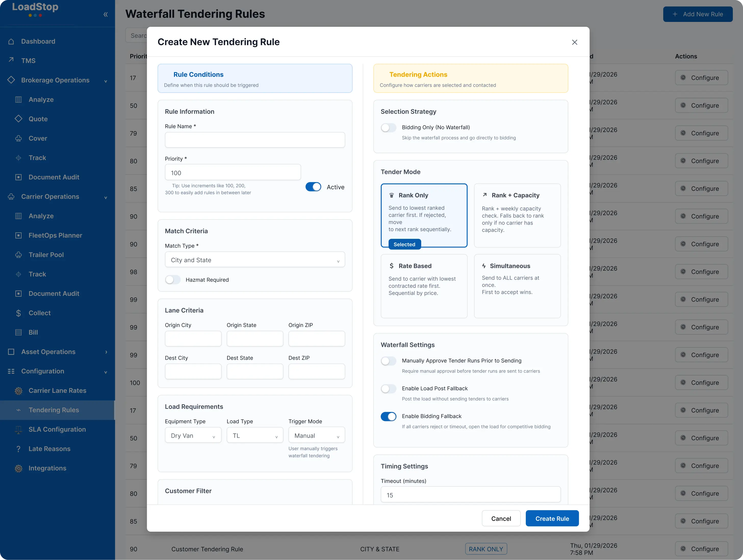Click Carrier Lane Rates gear icon

(18, 391)
